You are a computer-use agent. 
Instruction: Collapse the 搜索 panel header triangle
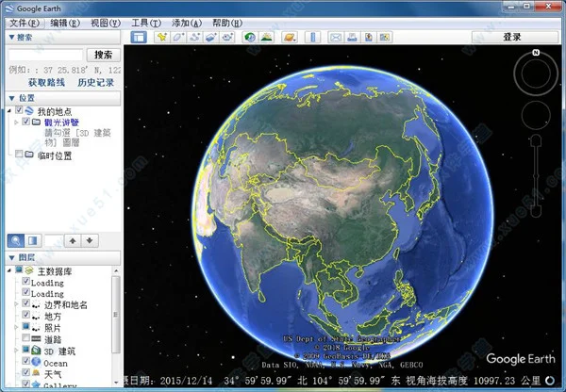tap(11, 37)
